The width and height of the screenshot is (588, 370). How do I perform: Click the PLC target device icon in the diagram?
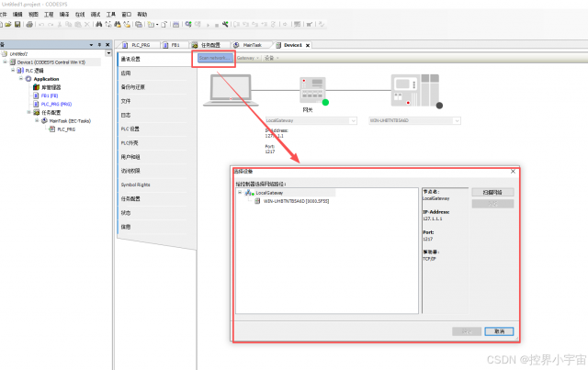[411, 90]
